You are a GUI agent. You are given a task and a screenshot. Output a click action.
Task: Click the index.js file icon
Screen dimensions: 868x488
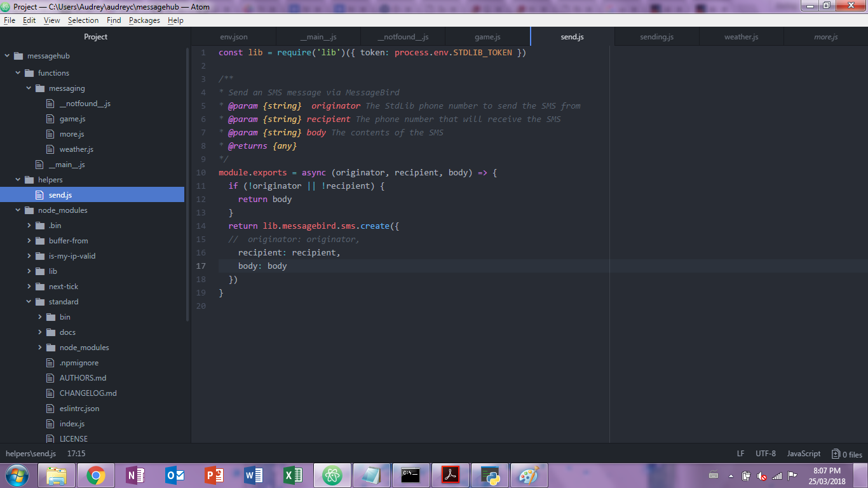(x=51, y=424)
